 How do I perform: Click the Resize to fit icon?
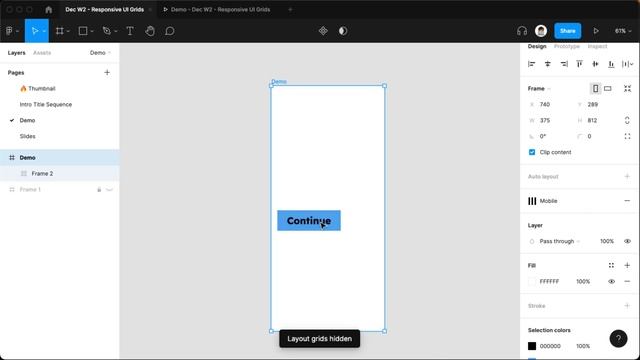click(x=627, y=88)
